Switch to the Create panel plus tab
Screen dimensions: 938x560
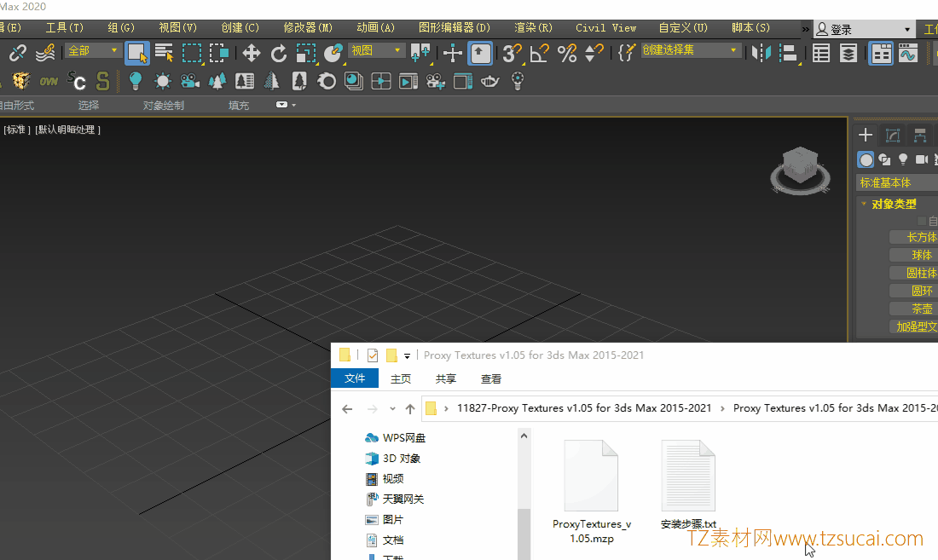click(x=865, y=135)
